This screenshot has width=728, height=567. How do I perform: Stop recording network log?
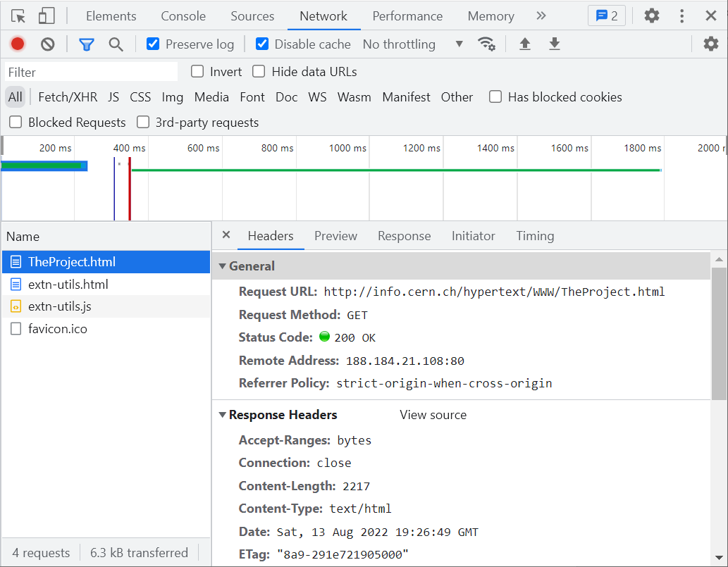pyautogui.click(x=18, y=44)
